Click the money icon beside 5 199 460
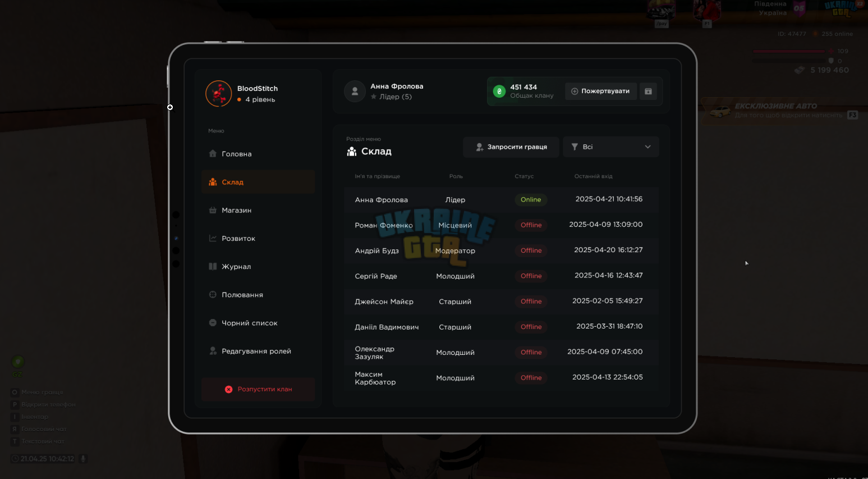Image resolution: width=868 pixels, height=479 pixels. 800,70
